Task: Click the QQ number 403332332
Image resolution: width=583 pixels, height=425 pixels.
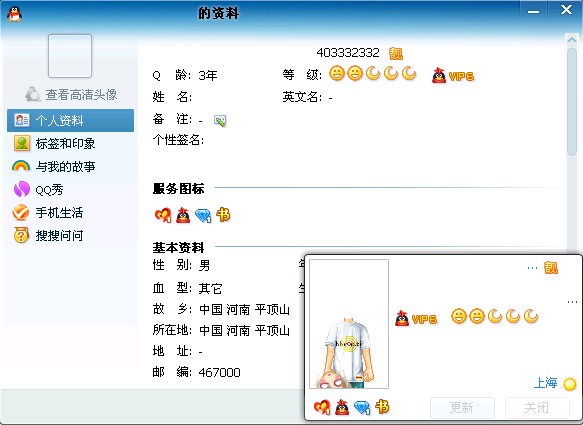Action: point(348,53)
